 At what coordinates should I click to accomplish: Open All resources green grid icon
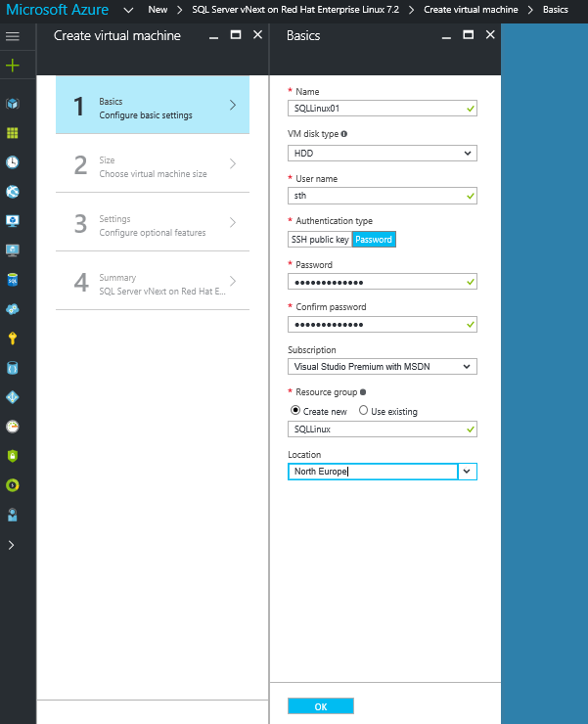13,133
